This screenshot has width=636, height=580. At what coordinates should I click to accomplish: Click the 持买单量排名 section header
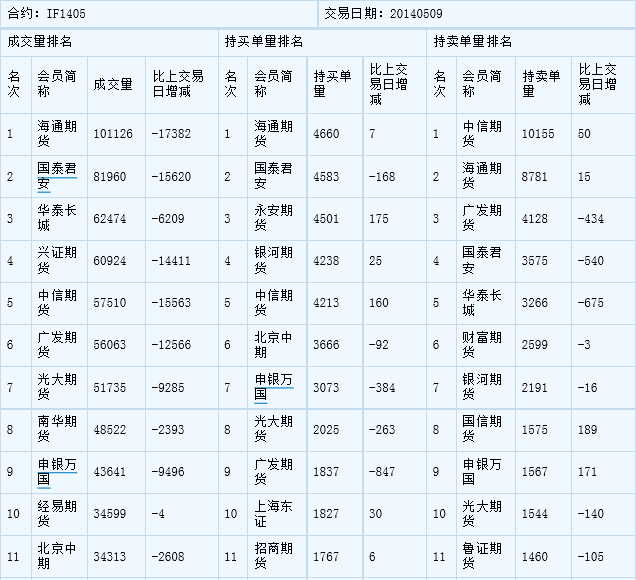[264, 42]
